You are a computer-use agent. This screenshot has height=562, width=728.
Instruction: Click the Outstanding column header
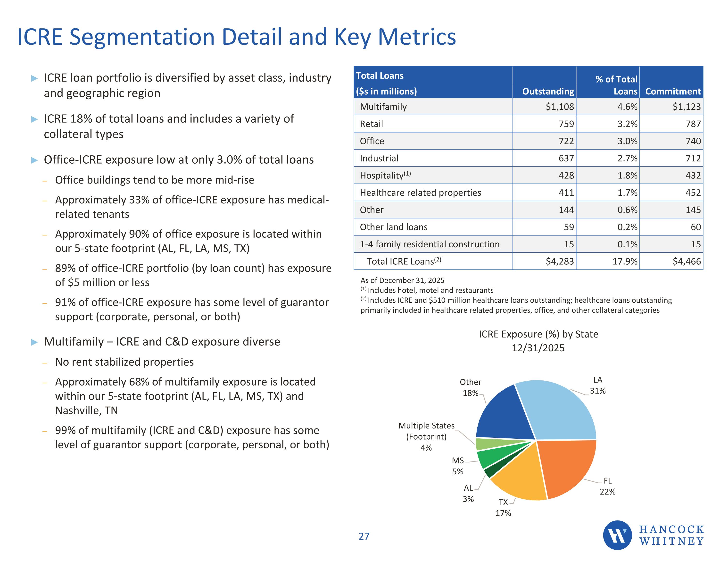(548, 91)
